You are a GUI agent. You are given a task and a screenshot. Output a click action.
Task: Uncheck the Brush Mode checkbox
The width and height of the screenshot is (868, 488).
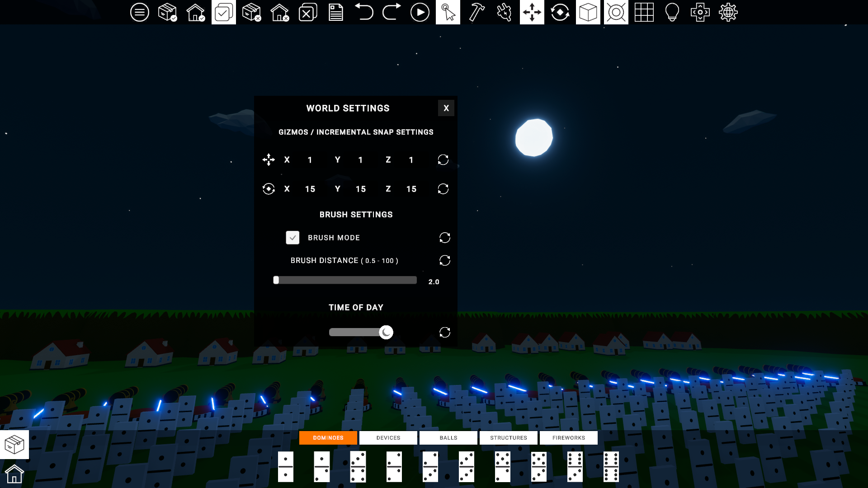point(292,238)
